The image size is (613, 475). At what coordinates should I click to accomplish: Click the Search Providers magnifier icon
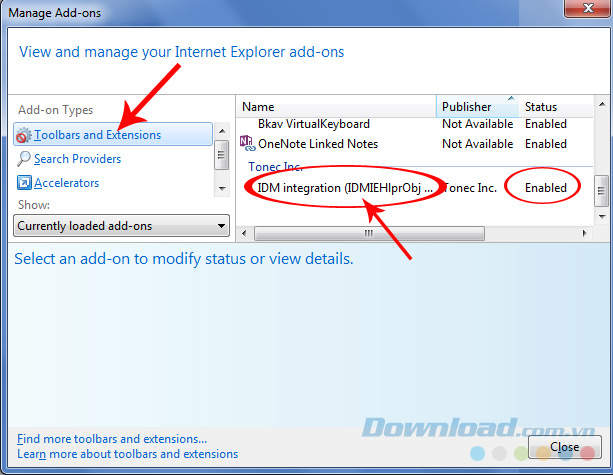pos(23,159)
